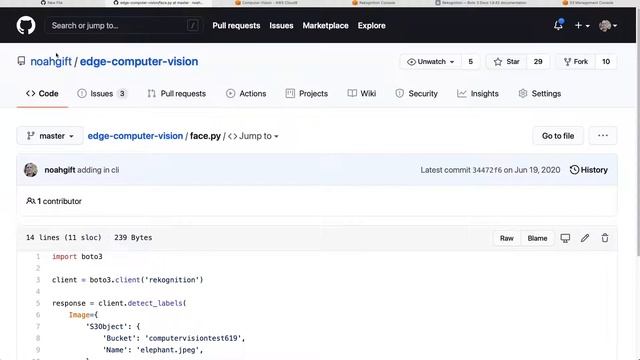
Task: Switch to the repository Pull requests tab
Action: (x=176, y=93)
